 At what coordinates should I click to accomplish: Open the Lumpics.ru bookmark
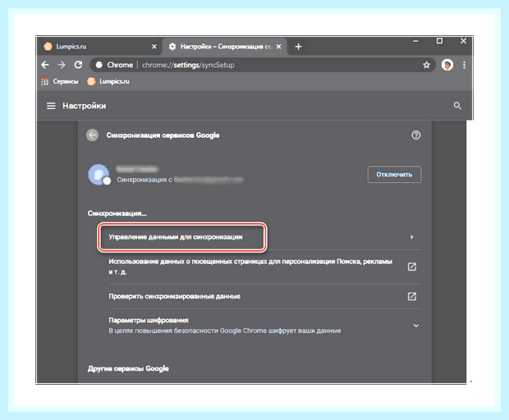click(x=108, y=81)
